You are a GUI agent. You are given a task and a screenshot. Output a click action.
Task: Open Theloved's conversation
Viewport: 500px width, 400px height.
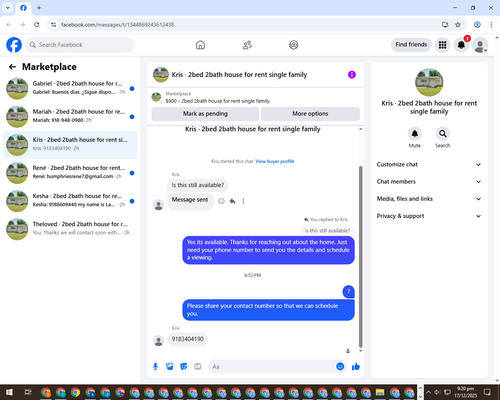[x=70, y=229]
